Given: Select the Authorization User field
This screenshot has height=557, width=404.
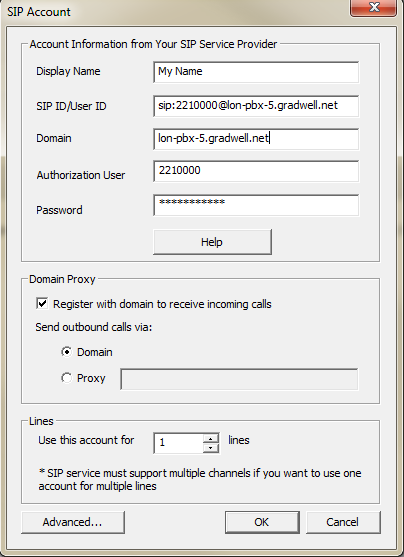Looking at the screenshot, I should 256,171.
